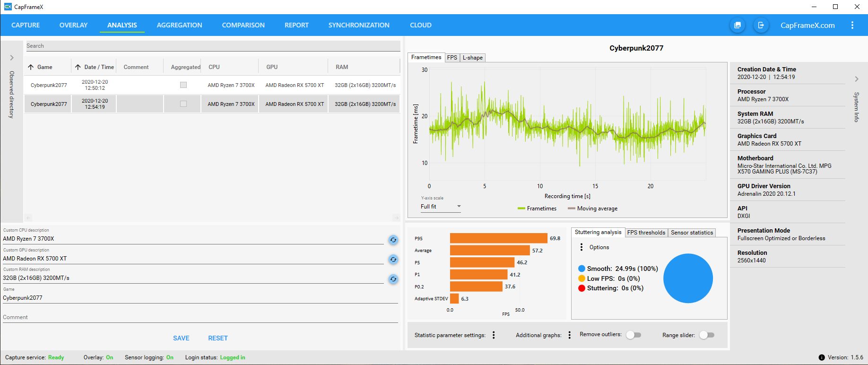Click the RAM column header
The width and height of the screenshot is (868, 365).
coord(342,67)
